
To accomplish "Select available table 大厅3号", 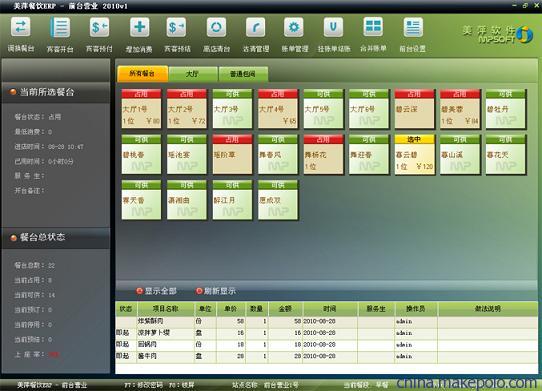I will pyautogui.click(x=232, y=109).
